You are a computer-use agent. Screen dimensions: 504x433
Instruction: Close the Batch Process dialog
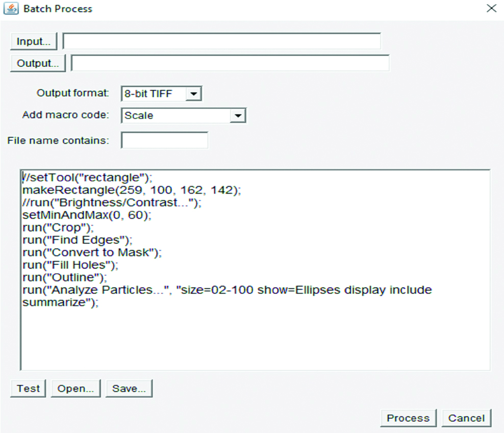click(491, 9)
